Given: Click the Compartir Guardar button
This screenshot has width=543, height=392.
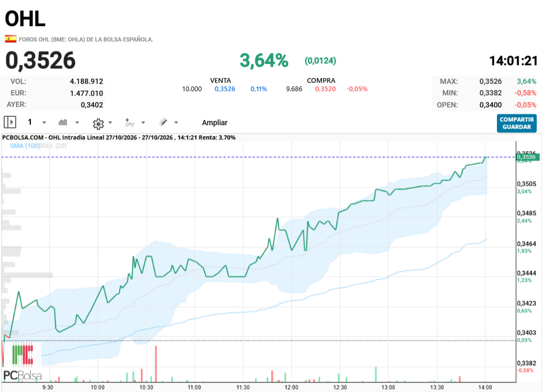Looking at the screenshot, I should (517, 123).
